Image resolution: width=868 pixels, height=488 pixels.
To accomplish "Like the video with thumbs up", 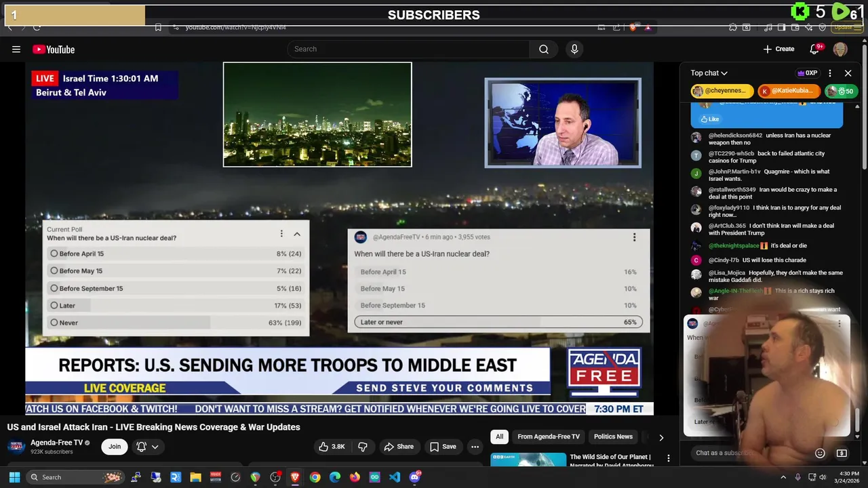I will click(x=332, y=447).
